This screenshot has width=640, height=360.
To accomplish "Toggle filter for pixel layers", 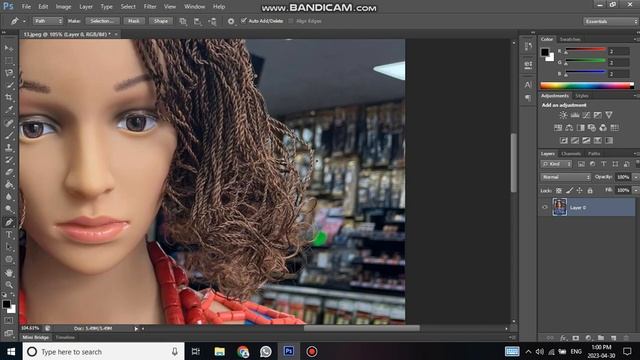I will pyautogui.click(x=581, y=164).
